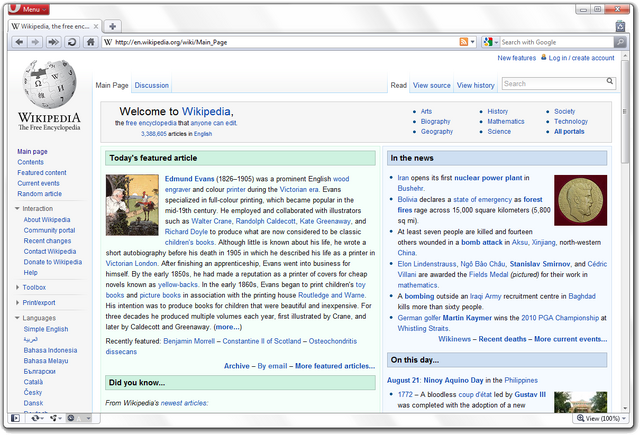Select the Simple English language link
640x435 pixels.
pos(46,329)
